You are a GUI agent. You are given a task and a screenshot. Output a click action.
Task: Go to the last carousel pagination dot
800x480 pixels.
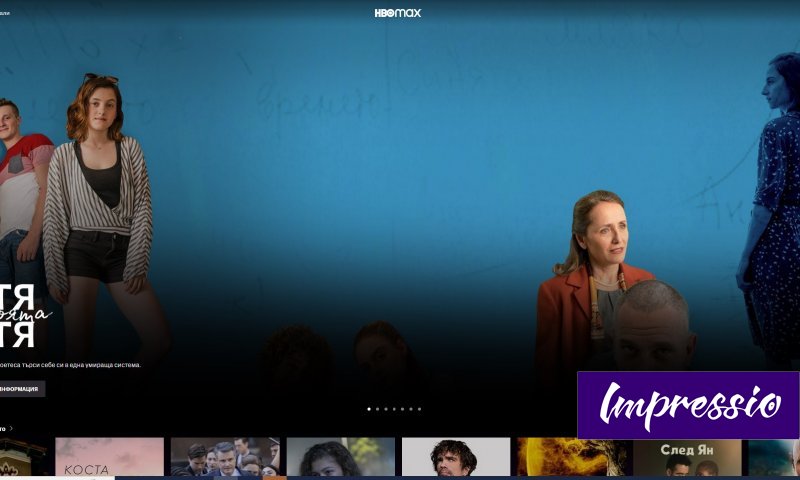419,409
